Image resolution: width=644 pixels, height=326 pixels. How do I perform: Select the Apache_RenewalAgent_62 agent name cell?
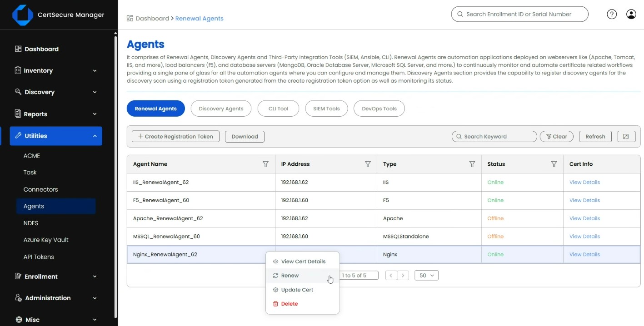201,218
